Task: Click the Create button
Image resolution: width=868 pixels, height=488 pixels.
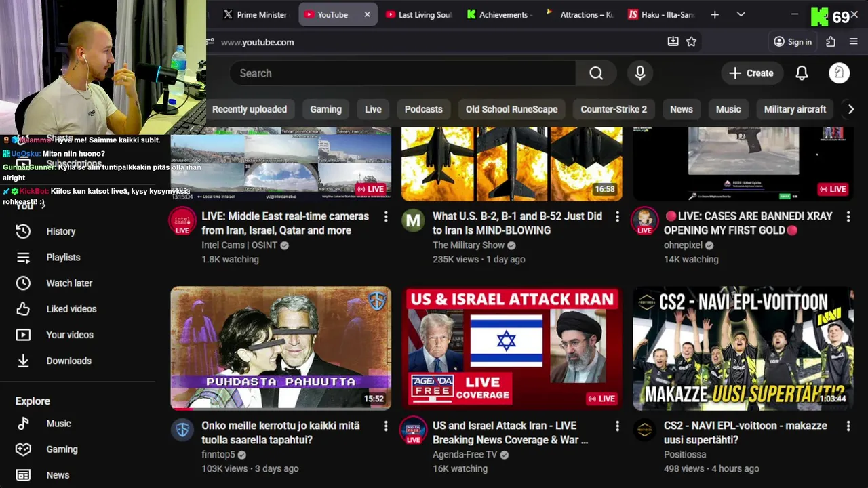Action: click(x=751, y=73)
